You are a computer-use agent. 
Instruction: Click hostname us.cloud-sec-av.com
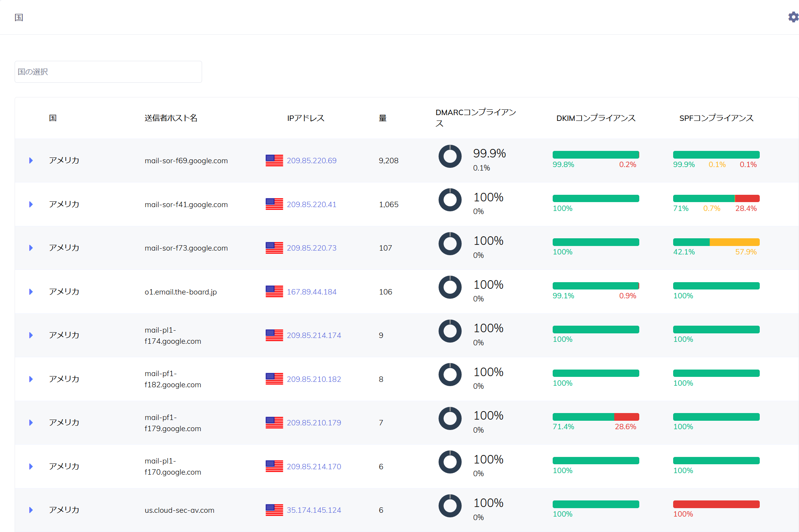(179, 510)
